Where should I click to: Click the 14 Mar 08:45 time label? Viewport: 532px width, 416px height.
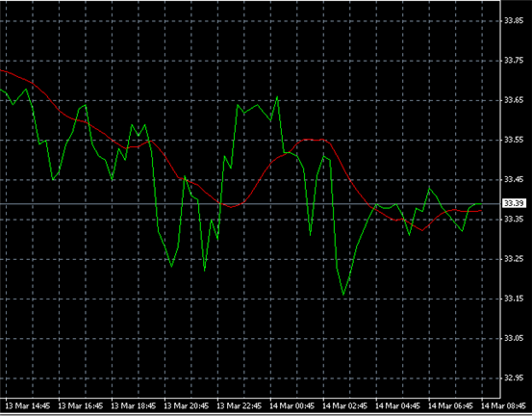(x=503, y=405)
